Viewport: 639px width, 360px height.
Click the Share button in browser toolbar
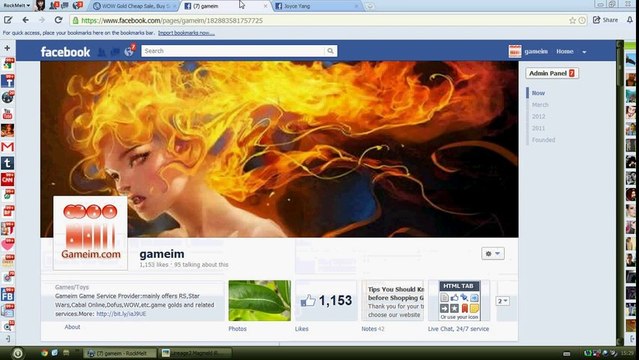(606, 20)
